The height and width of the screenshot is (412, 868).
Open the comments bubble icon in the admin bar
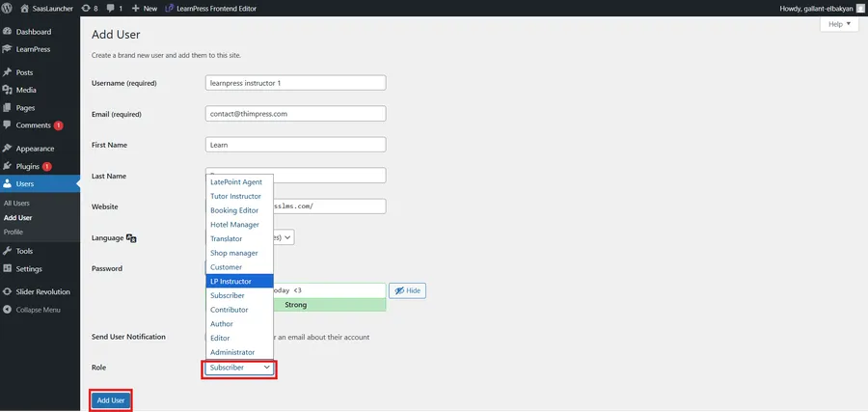(x=110, y=9)
